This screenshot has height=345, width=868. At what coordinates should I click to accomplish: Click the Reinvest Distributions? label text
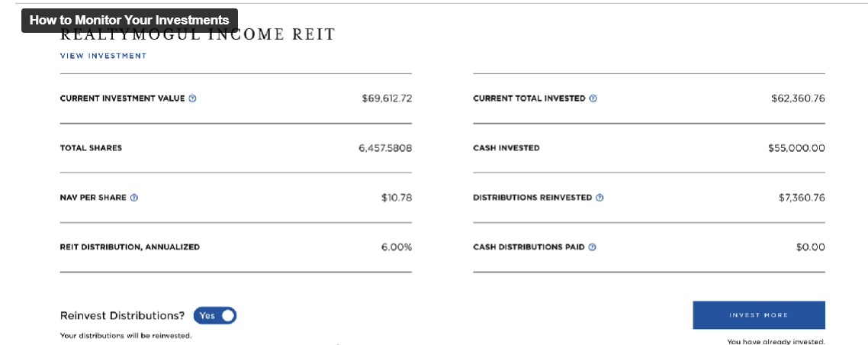click(x=122, y=316)
